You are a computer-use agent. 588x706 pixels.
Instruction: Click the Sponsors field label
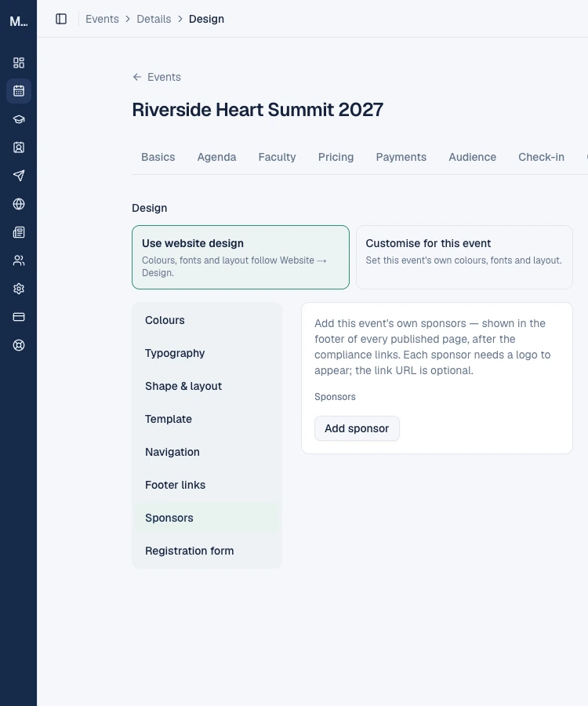click(x=335, y=397)
